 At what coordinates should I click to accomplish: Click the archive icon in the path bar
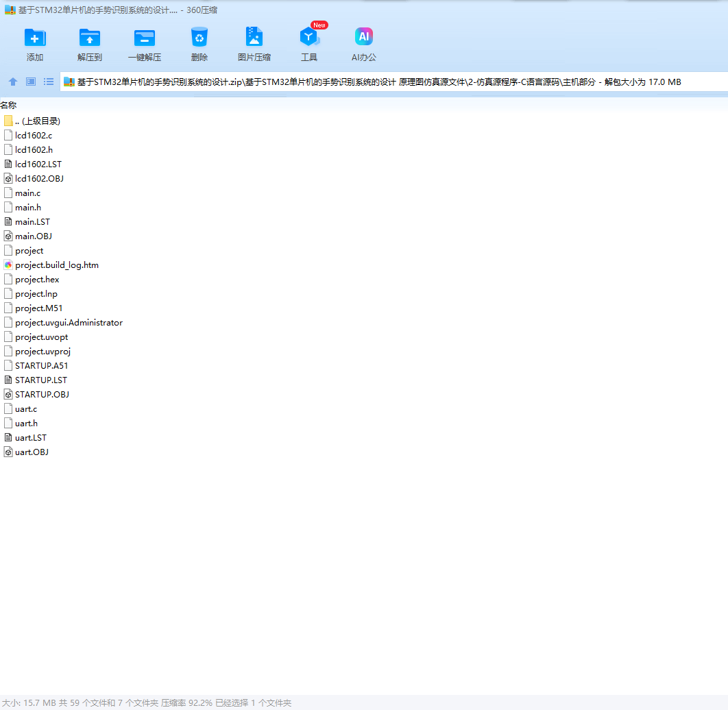pos(69,82)
